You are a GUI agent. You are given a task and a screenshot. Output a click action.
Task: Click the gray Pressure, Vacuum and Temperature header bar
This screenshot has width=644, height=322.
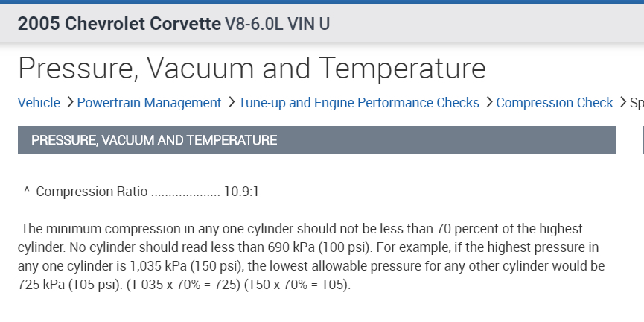[x=316, y=140]
